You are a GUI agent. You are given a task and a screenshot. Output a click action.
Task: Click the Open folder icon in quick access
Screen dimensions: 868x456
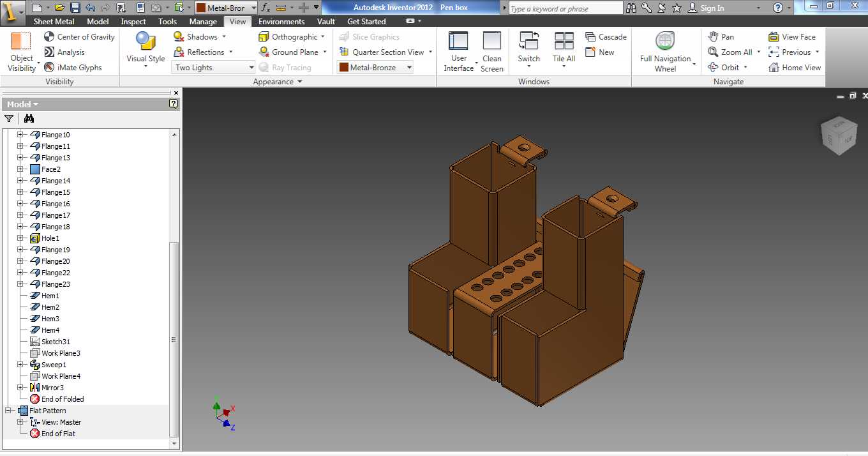pos(59,8)
